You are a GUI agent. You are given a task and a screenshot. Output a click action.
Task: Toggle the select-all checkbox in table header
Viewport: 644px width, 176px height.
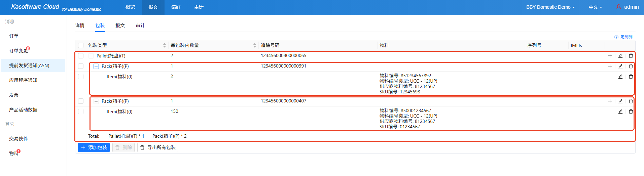(81, 45)
